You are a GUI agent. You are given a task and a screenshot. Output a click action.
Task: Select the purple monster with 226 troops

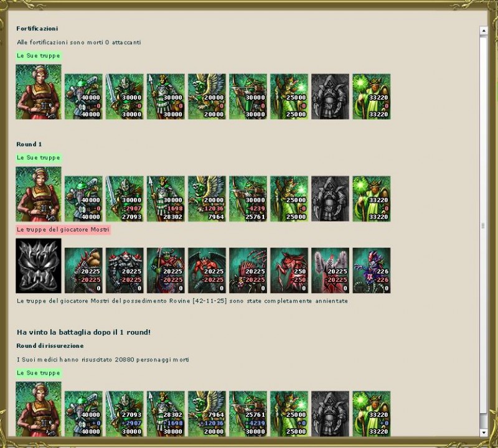371,271
